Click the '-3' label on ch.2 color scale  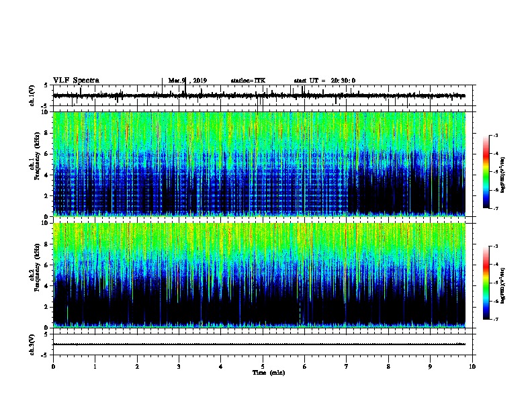495,246
